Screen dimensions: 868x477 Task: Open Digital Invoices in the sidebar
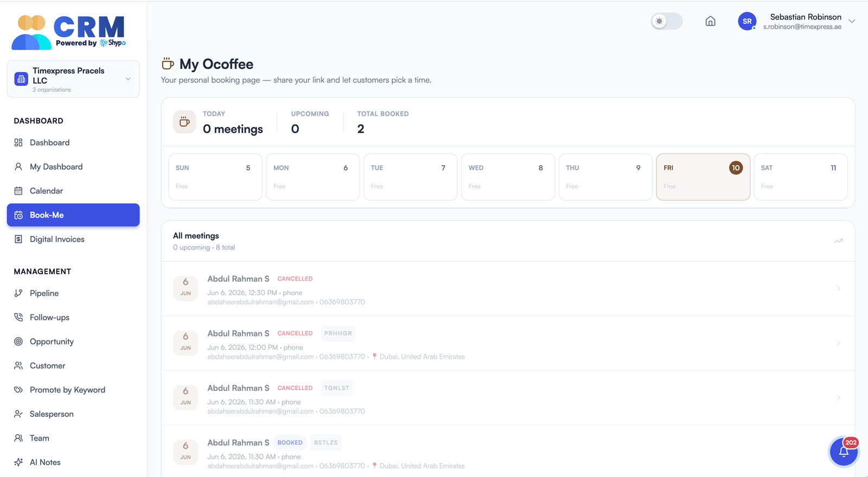click(73, 239)
